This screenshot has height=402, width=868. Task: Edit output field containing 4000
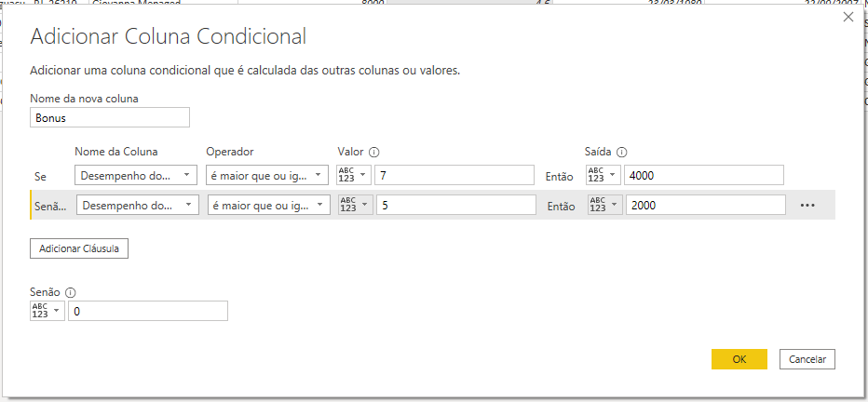point(703,175)
